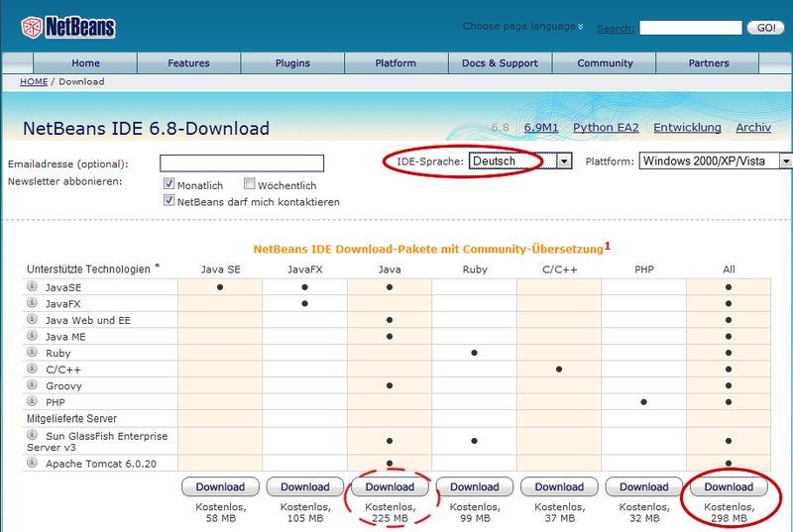Click footnote 1 after Community-Übersetzung
Image resolution: width=793 pixels, height=532 pixels.
tap(608, 246)
